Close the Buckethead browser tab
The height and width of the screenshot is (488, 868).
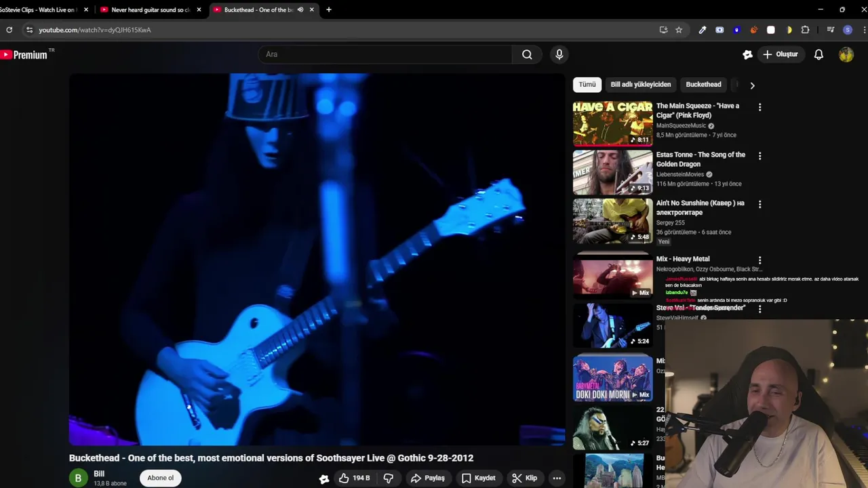(x=312, y=9)
